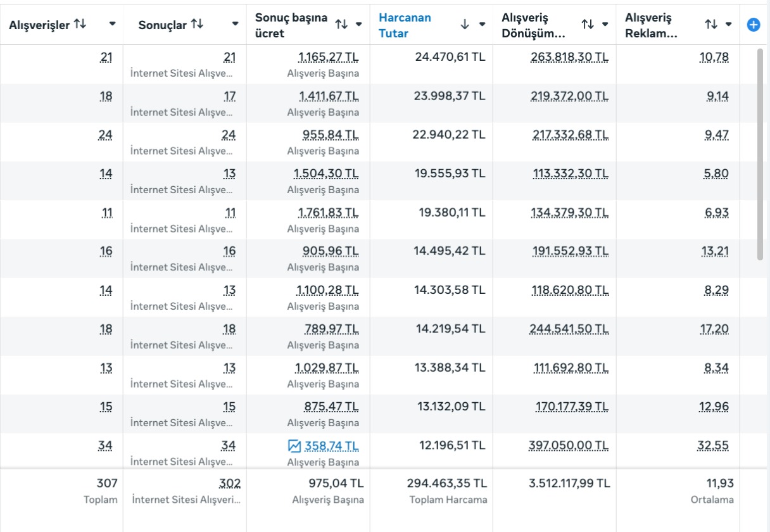Open the 1.761,83 TL cost per result
Image resolution: width=770 pixels, height=532 pixels.
click(328, 213)
